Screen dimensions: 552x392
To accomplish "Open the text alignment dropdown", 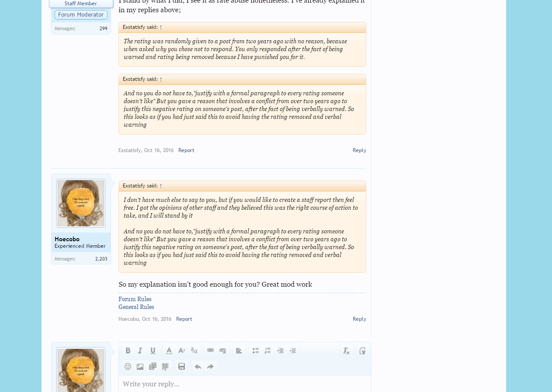I will 239,350.
